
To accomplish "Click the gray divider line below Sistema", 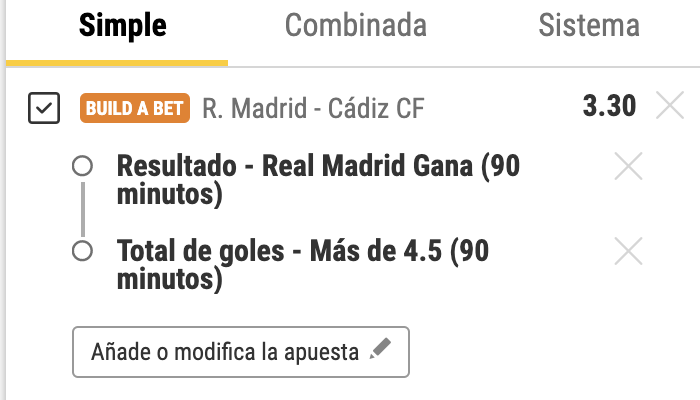I will tap(589, 67).
